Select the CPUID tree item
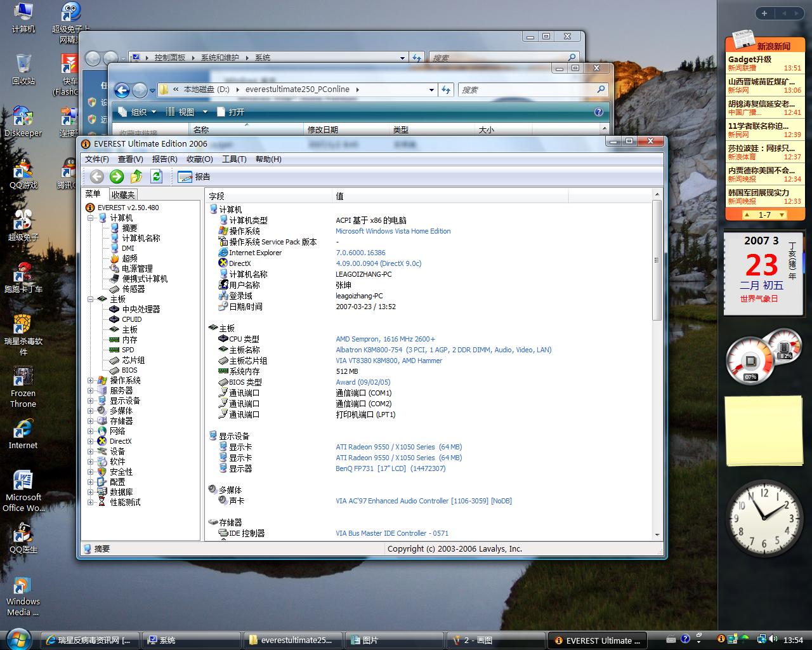812x650 pixels. [x=131, y=319]
